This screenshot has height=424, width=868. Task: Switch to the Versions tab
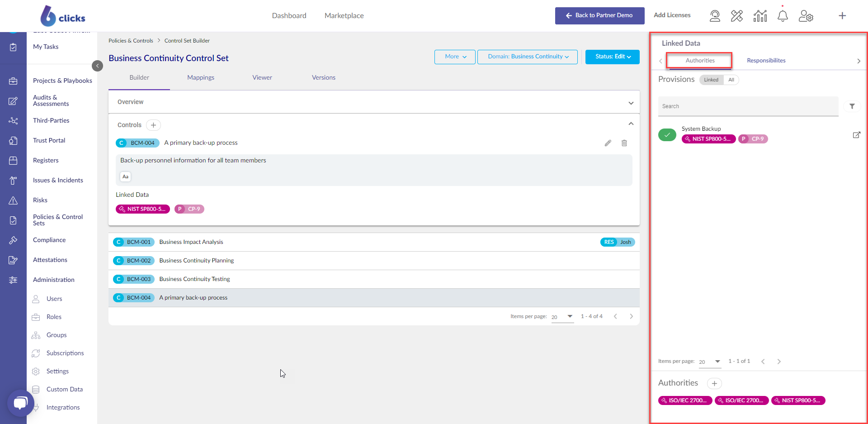[x=324, y=78]
